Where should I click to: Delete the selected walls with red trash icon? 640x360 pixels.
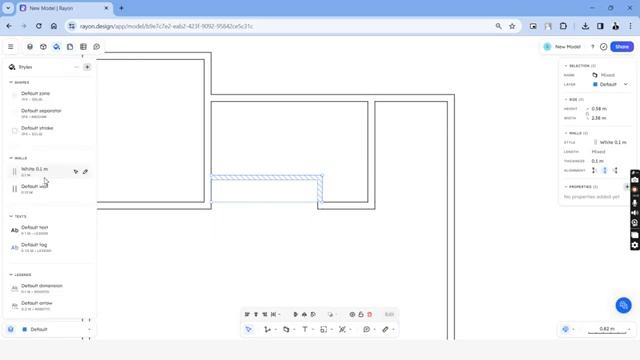click(x=370, y=314)
